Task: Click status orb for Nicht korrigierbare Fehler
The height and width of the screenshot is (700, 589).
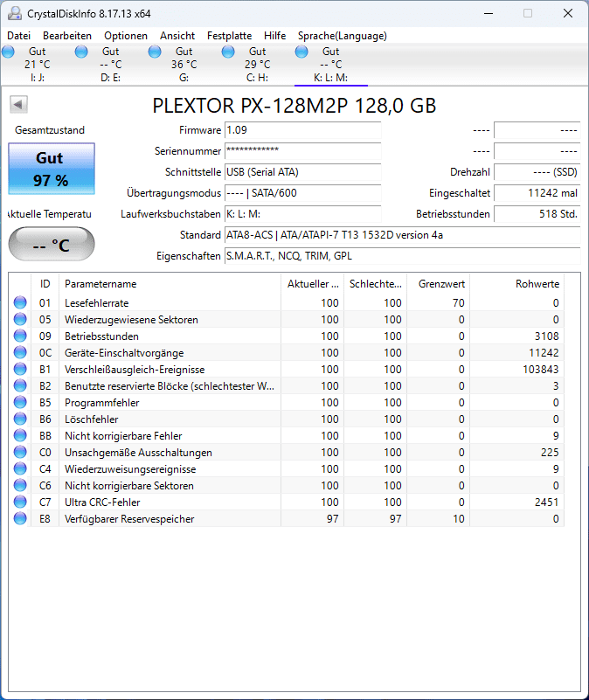Action: coord(20,435)
